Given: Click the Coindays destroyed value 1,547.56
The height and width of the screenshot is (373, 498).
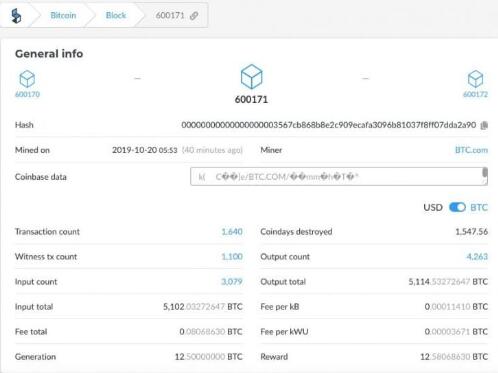Looking at the screenshot, I should coord(471,231).
